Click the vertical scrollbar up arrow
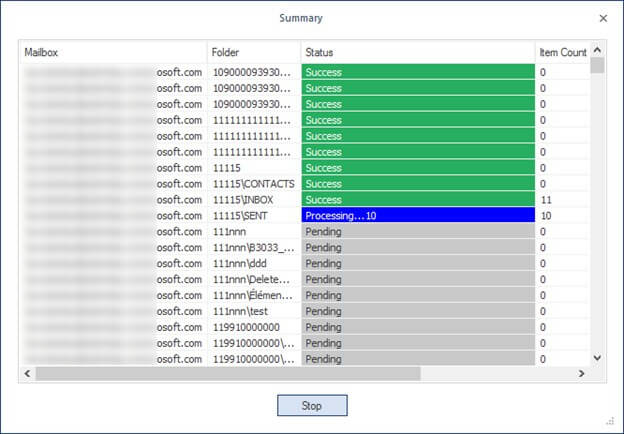Image resolution: width=624 pixels, height=434 pixels. pos(597,50)
